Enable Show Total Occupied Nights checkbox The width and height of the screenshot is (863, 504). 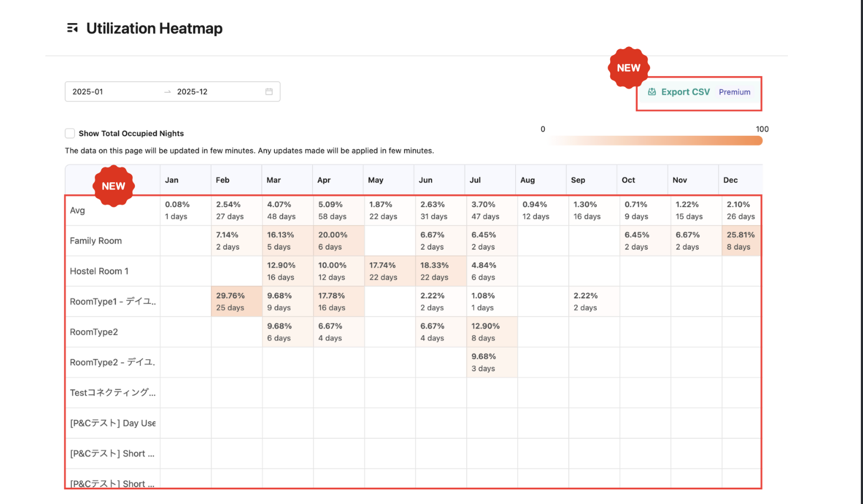tap(70, 133)
